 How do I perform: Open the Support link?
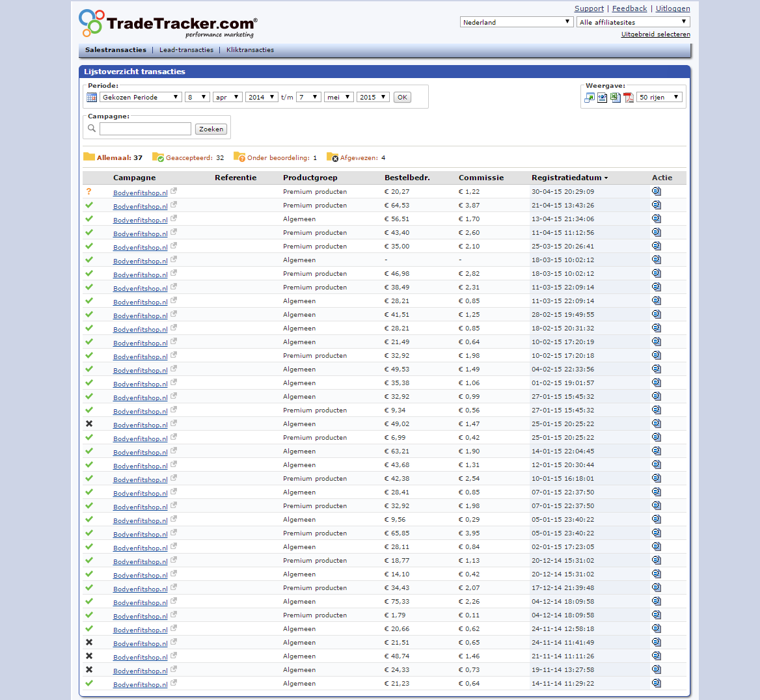589,8
